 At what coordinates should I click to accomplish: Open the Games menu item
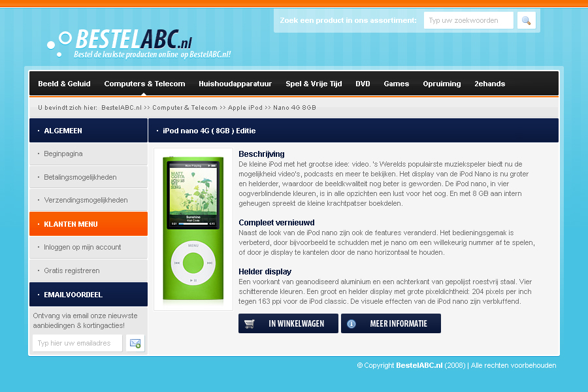[x=397, y=84]
